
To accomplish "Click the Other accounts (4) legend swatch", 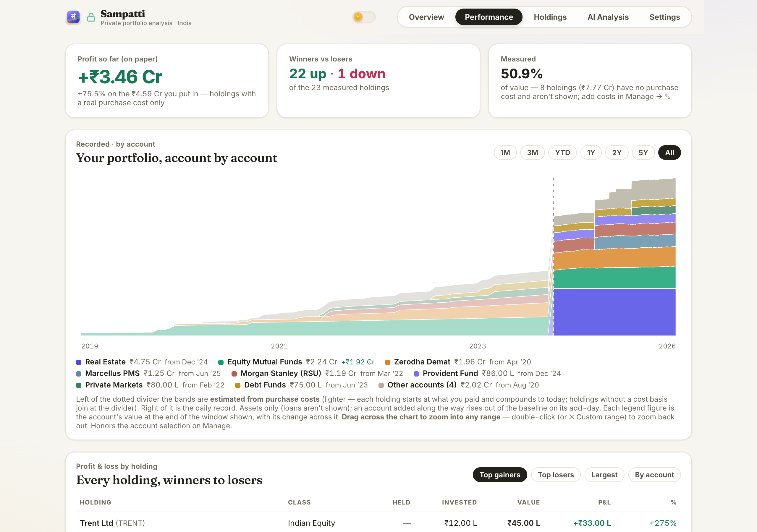I will pos(381,385).
